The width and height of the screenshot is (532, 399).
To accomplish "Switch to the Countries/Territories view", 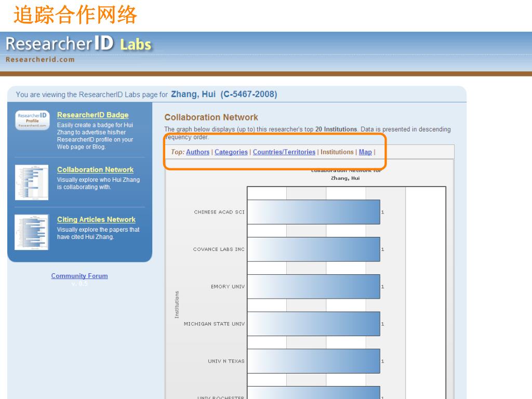I will click(284, 152).
